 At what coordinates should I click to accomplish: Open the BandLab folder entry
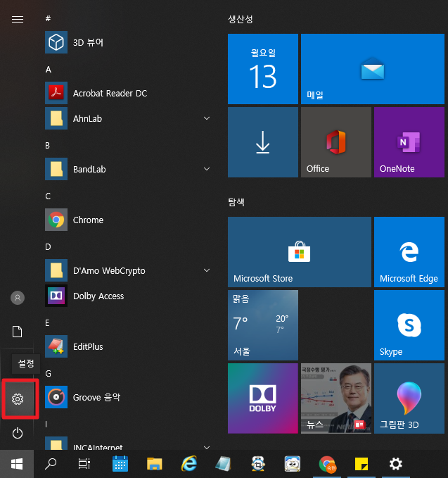coord(128,169)
